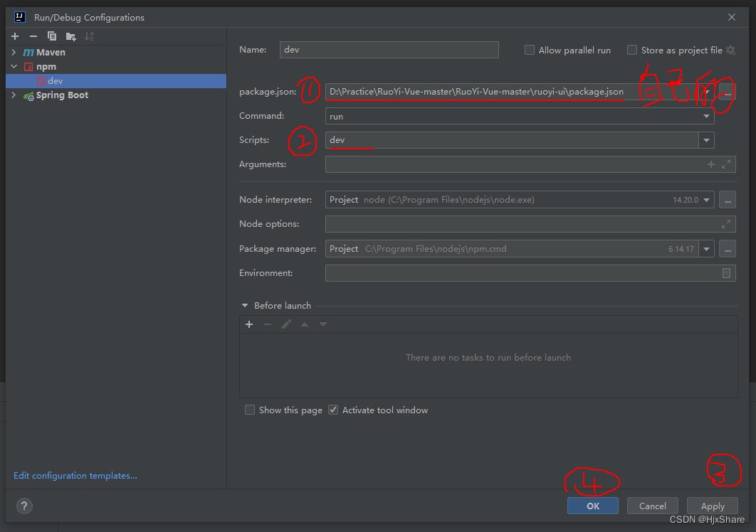Apply the configuration changes

(x=712, y=506)
